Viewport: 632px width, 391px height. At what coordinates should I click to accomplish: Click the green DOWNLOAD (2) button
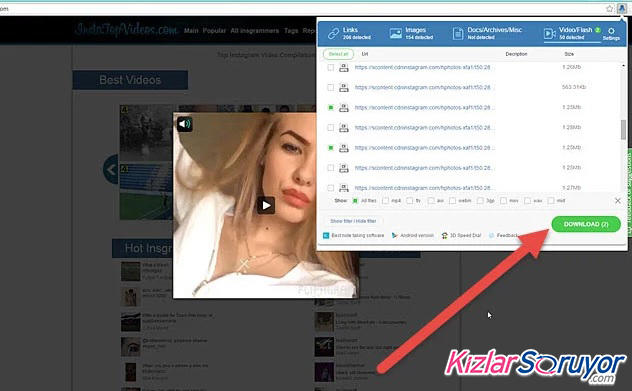[x=586, y=224]
